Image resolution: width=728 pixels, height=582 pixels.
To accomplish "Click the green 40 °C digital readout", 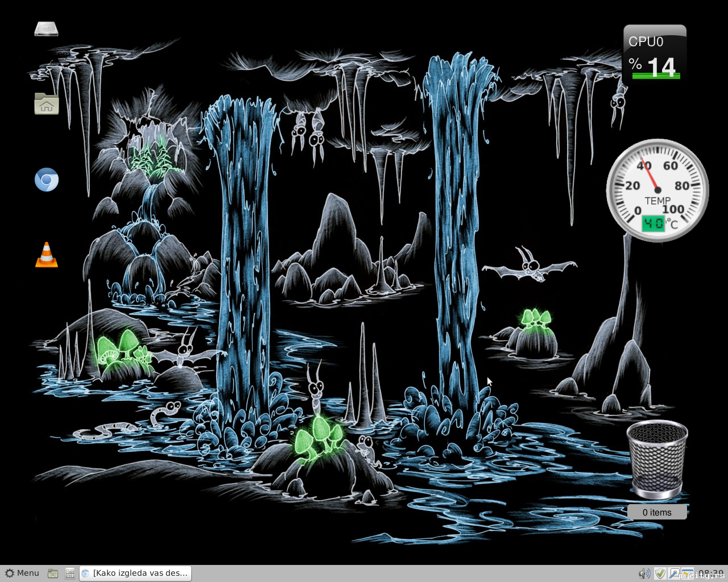I will (653, 223).
